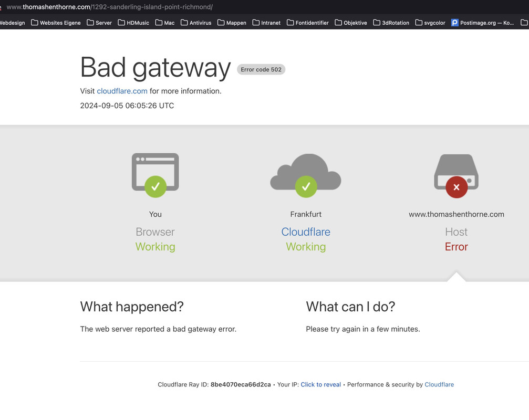Click the Ray ID 8be4070eca66d2ca
The image size is (529, 420).
click(x=241, y=385)
